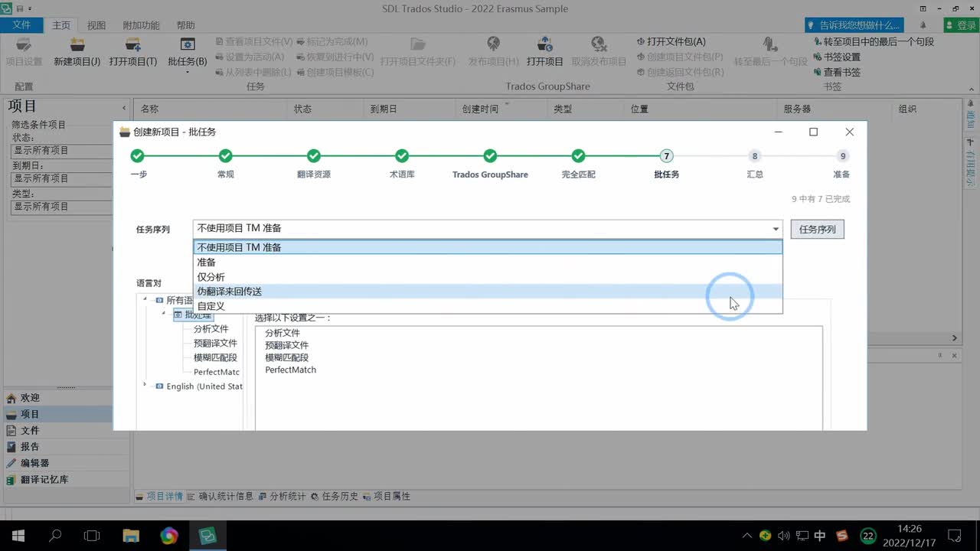Screen dimensions: 980x551
Task: Select the 伪翻译来回传送 dropdown option
Action: tap(488, 292)
